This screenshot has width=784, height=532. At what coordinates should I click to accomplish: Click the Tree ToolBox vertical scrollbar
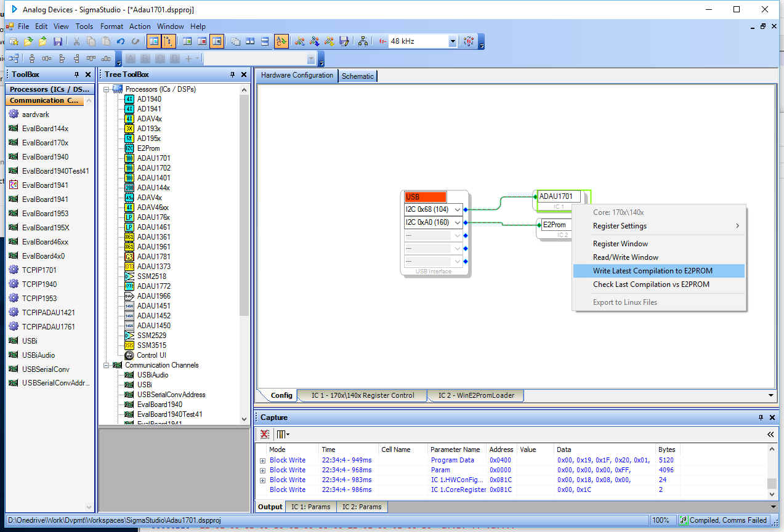pos(244,254)
